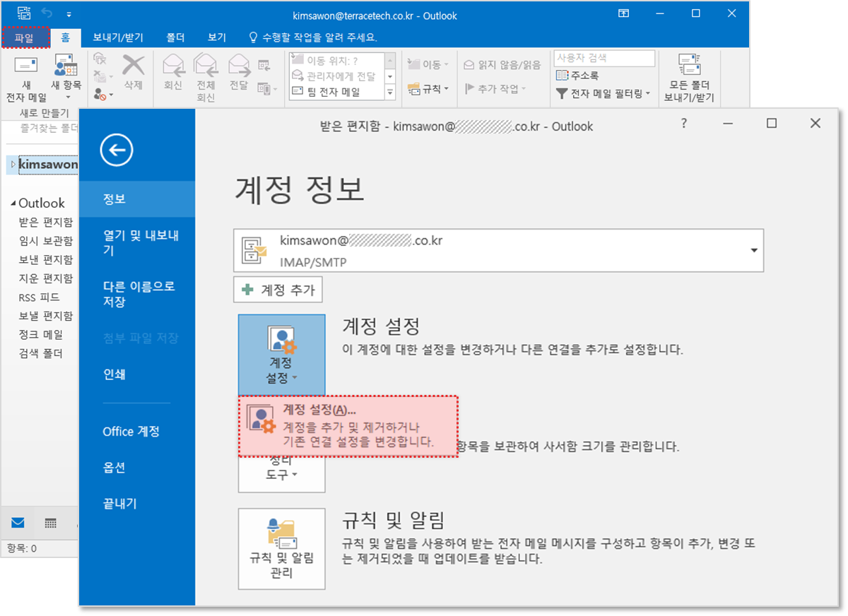Open the Email Filter (전자 메일 필터링) dropdown
Image resolution: width=848 pixels, height=616 pixels.
[x=603, y=93]
